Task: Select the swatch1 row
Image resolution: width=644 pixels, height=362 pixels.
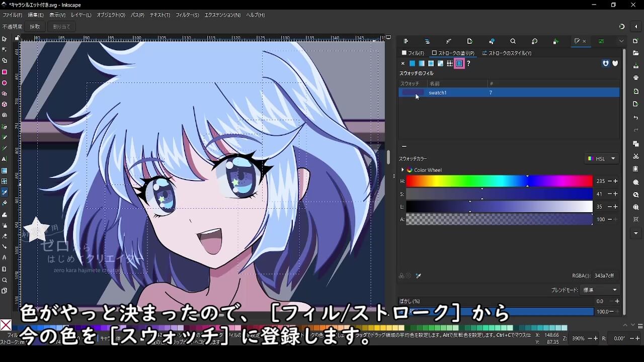Action: tap(509, 93)
